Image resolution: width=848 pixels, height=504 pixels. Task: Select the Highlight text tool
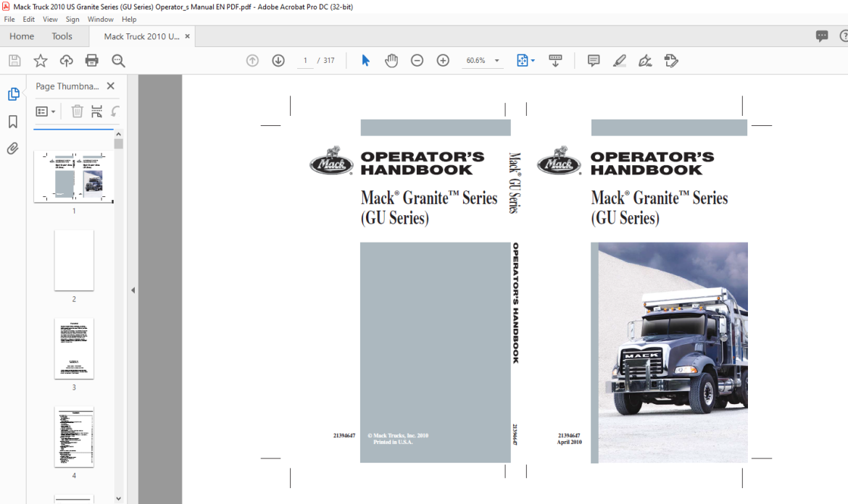(619, 61)
